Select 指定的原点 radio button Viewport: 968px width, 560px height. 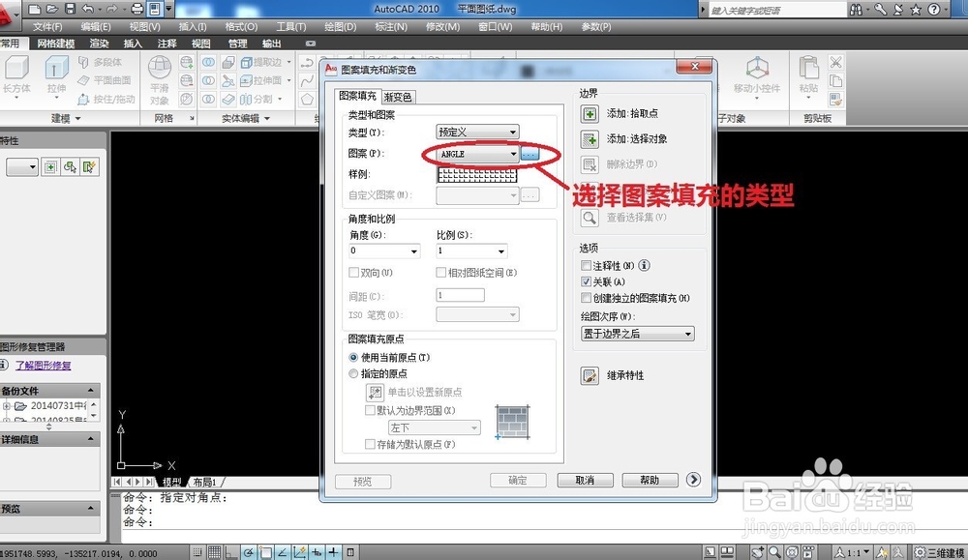pos(353,373)
